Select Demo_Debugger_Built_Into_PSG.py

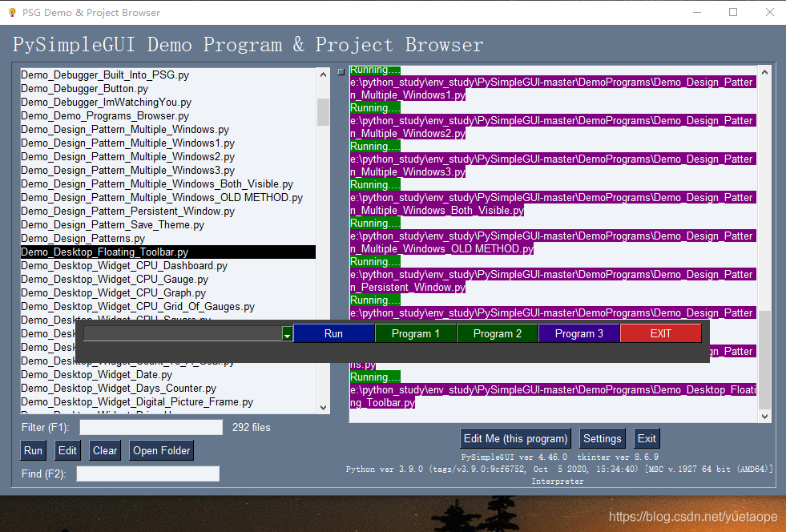click(168, 75)
